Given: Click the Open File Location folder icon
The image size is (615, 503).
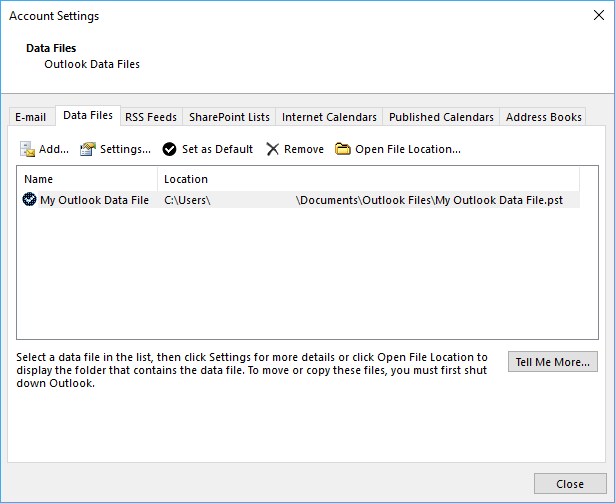Looking at the screenshot, I should pos(343,149).
